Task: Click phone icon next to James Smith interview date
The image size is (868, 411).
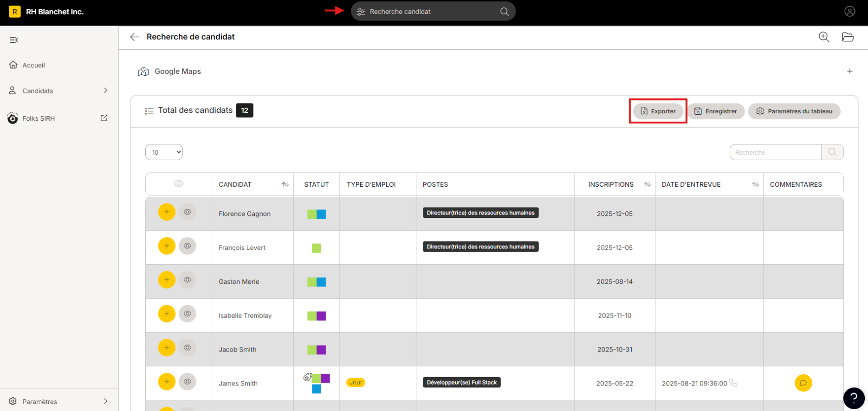Action: click(733, 383)
